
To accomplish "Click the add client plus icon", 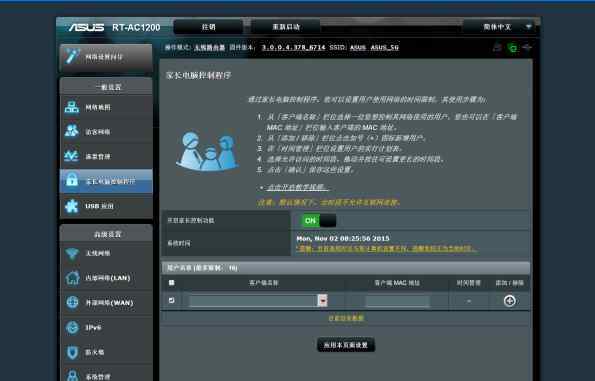I will (x=509, y=301).
